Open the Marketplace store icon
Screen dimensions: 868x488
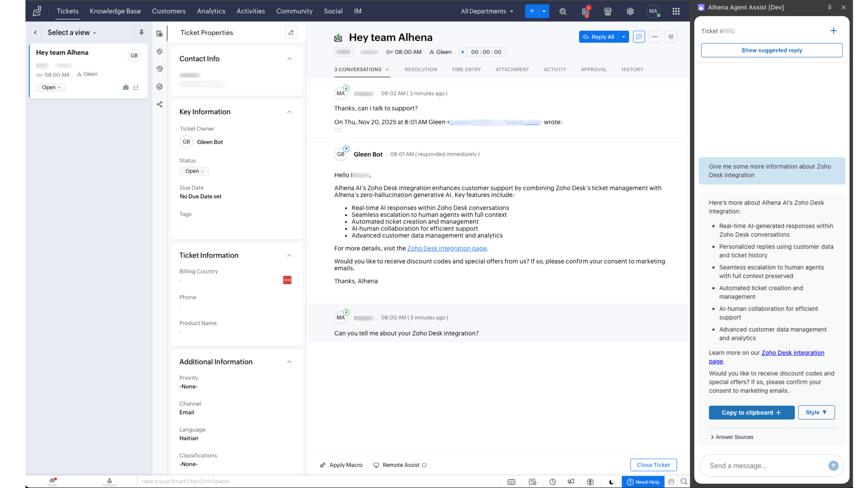[608, 11]
